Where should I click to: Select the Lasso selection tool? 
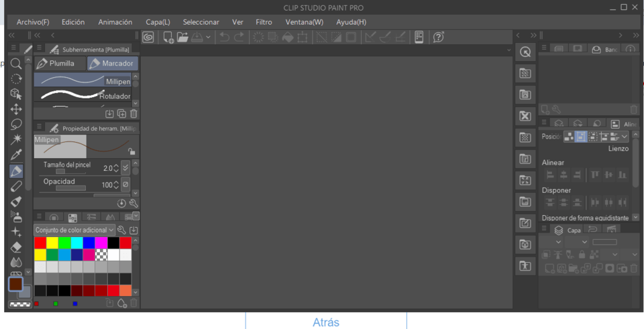16,125
